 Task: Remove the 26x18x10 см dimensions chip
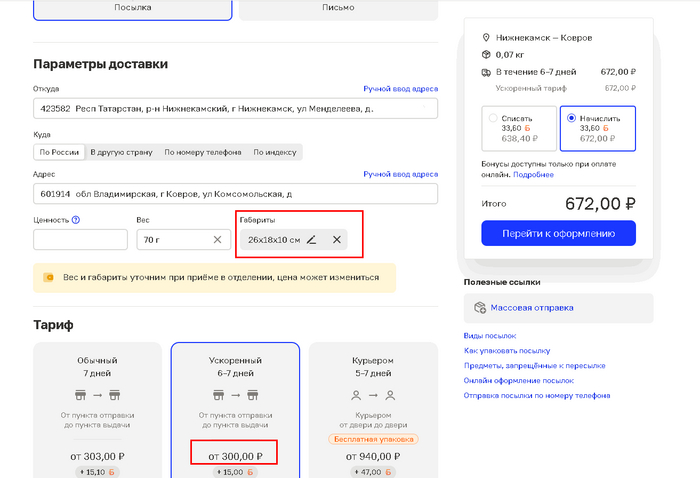pos(337,239)
